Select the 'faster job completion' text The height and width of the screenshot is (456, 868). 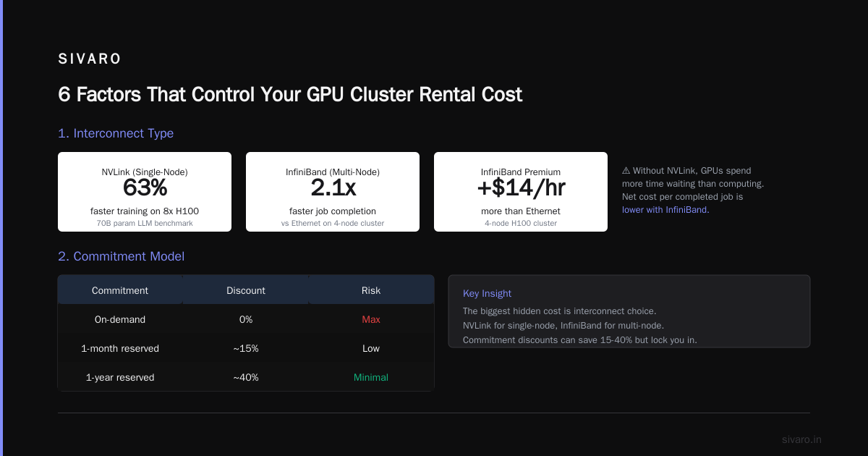[x=333, y=211]
